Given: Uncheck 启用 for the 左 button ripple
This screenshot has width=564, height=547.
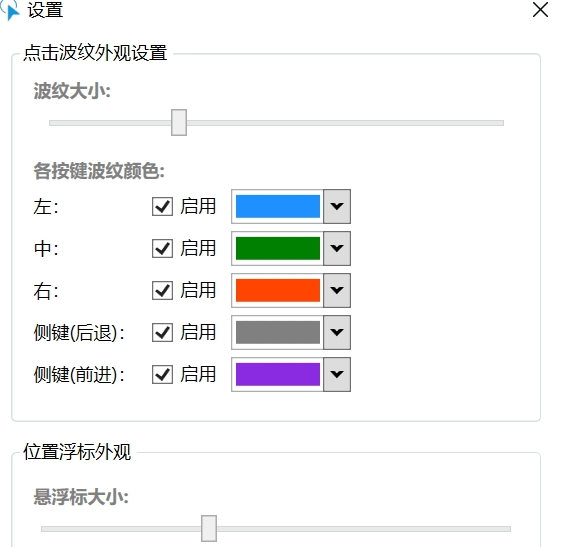Looking at the screenshot, I should click(x=162, y=206).
